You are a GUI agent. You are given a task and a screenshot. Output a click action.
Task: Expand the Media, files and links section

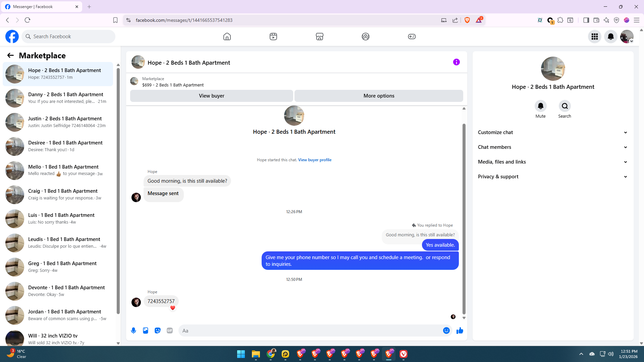[552, 162]
